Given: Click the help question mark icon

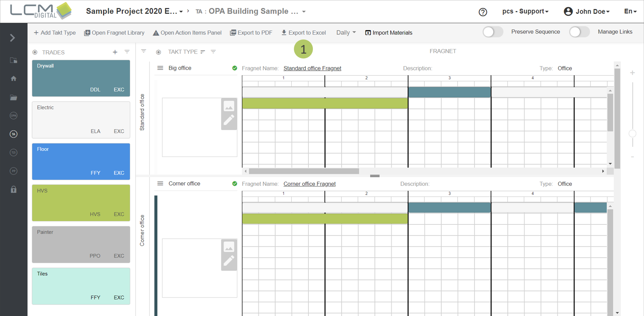Looking at the screenshot, I should pyautogui.click(x=483, y=12).
